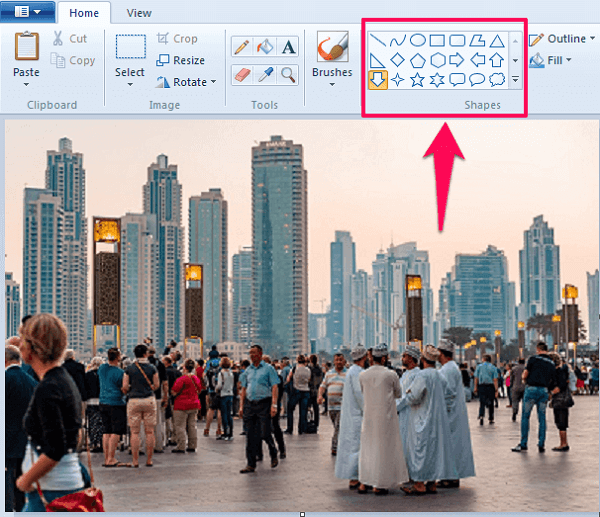The height and width of the screenshot is (517, 600).
Task: Select the Curve shape
Action: coord(398,40)
